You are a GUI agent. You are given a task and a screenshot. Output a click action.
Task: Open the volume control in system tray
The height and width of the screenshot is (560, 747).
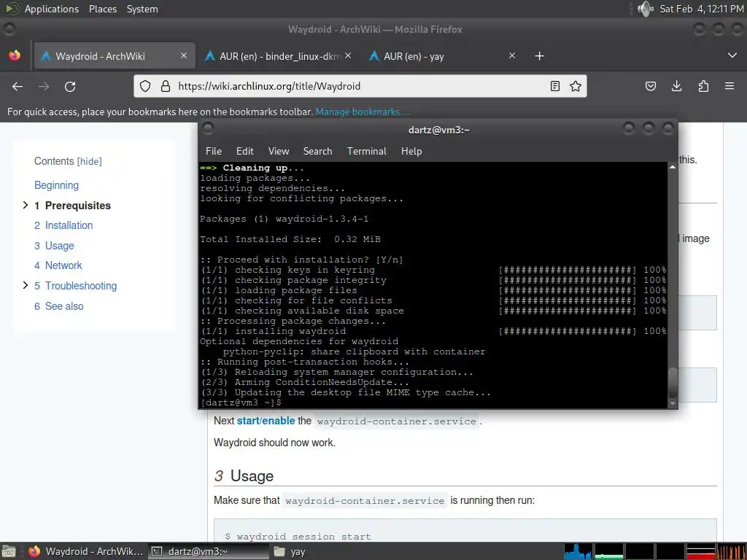(x=645, y=9)
